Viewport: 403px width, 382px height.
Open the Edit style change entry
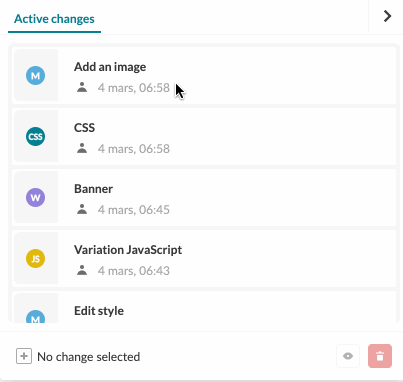204,307
